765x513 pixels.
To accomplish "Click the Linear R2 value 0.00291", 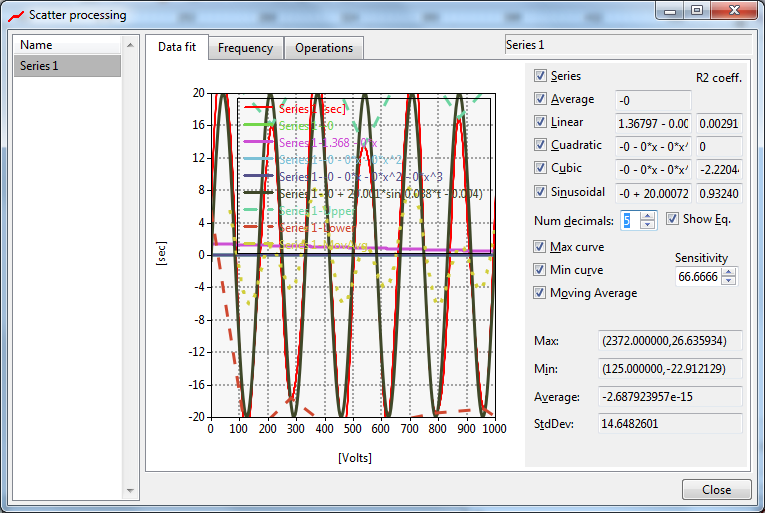I will (x=719, y=123).
